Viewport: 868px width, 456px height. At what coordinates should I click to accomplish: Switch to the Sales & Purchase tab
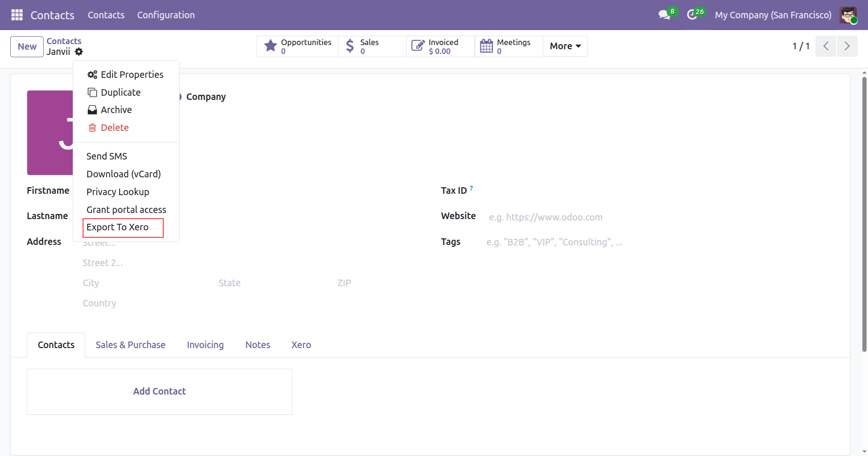point(130,345)
